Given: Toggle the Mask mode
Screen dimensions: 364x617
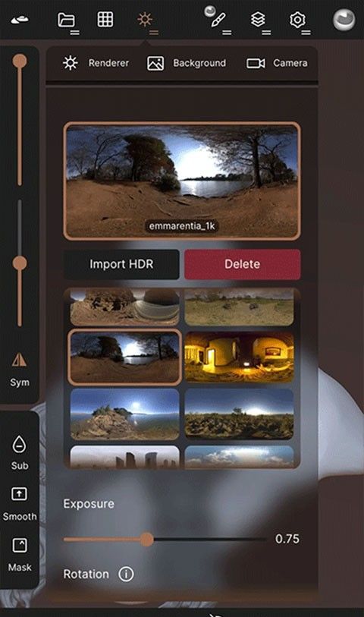Looking at the screenshot, I should coord(19,555).
